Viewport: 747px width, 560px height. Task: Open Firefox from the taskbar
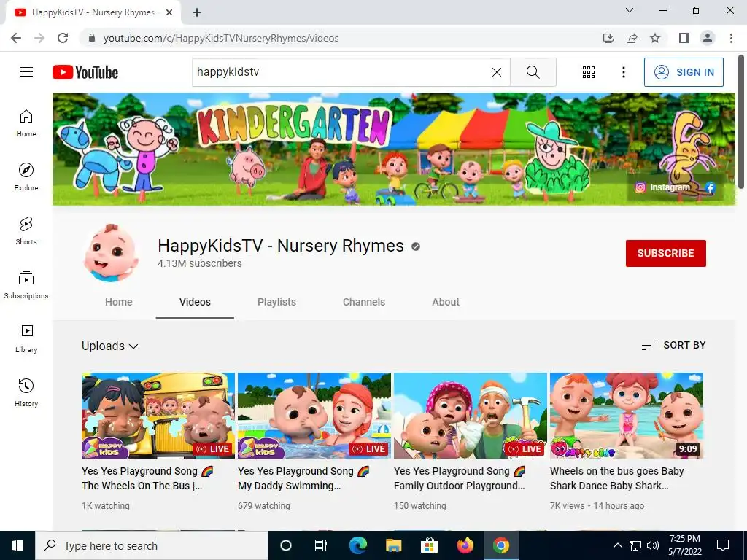465,545
